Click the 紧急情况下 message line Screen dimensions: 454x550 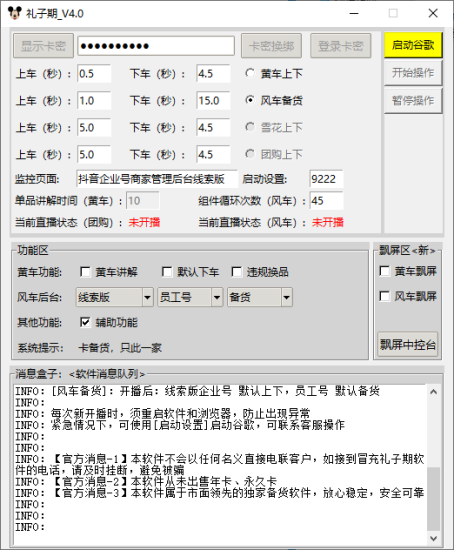[x=180, y=425]
